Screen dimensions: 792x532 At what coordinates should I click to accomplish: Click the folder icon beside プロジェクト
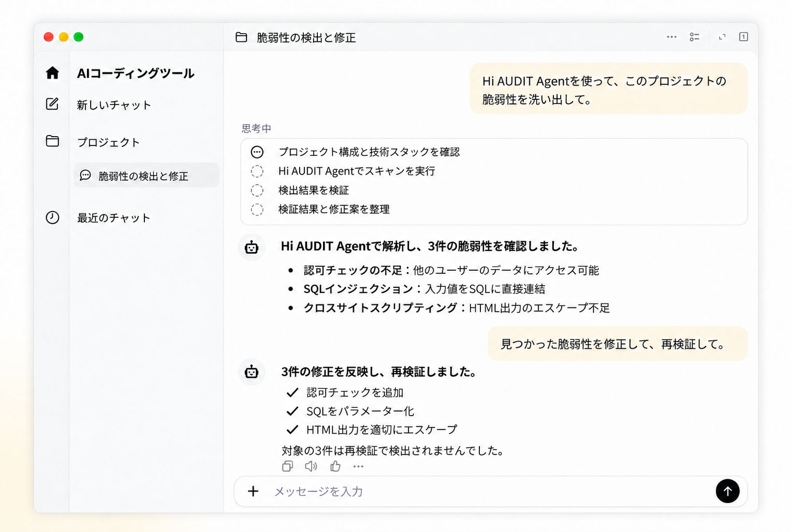(52, 141)
